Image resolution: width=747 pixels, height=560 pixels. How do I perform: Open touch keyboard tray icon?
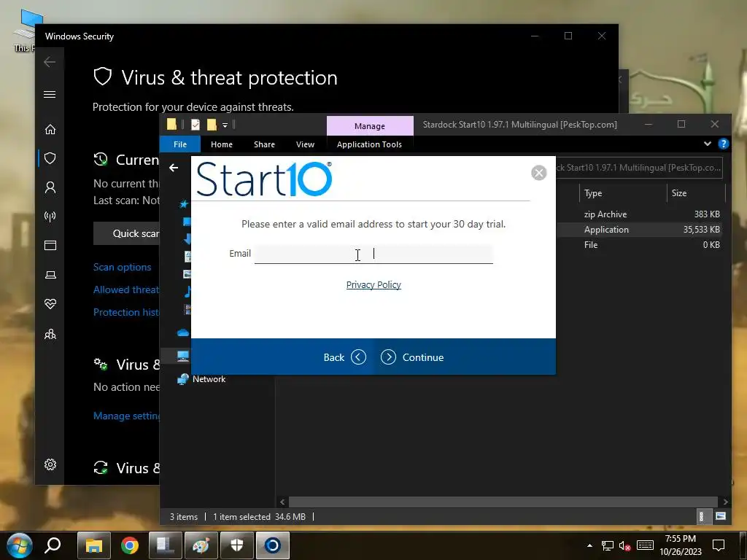point(645,545)
